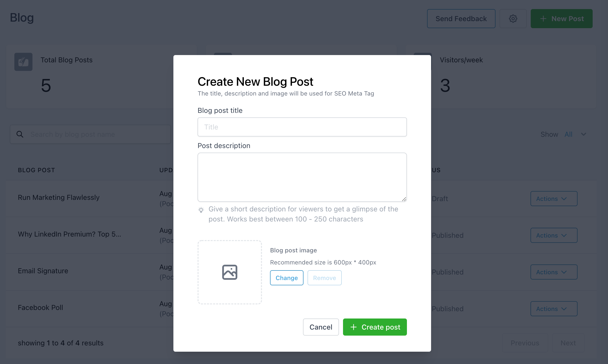Image resolution: width=608 pixels, height=364 pixels.
Task: Click the Create post green button
Action: (375, 327)
